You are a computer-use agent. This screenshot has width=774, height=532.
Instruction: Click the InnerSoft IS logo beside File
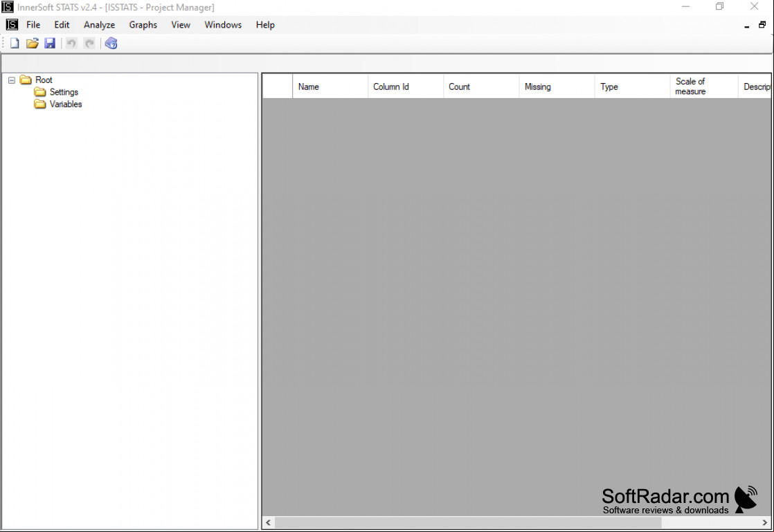pos(12,25)
